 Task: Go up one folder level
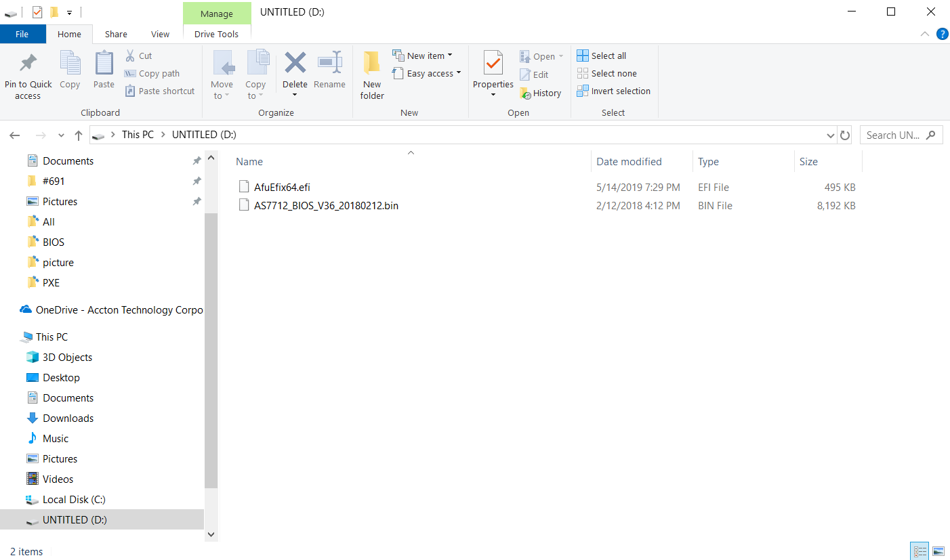[79, 135]
